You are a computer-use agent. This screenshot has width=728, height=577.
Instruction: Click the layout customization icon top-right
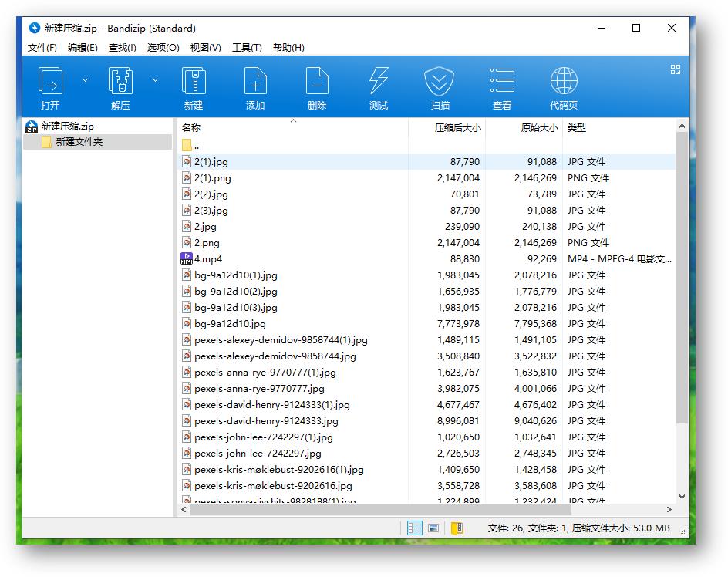(676, 69)
